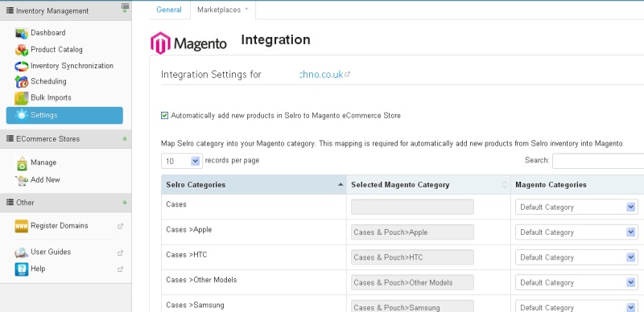644x312 pixels.
Task: Expand Magento Categories dropdown for Cases >HTC
Action: (x=576, y=257)
